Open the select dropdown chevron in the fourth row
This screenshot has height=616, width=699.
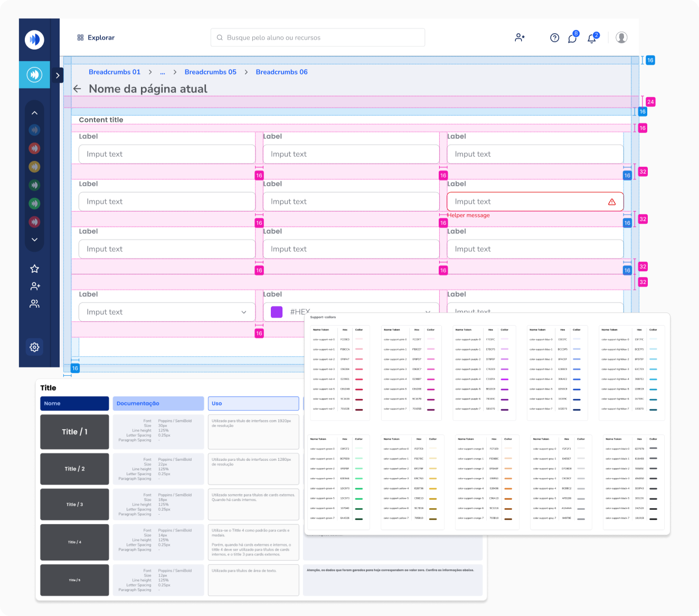[244, 312]
